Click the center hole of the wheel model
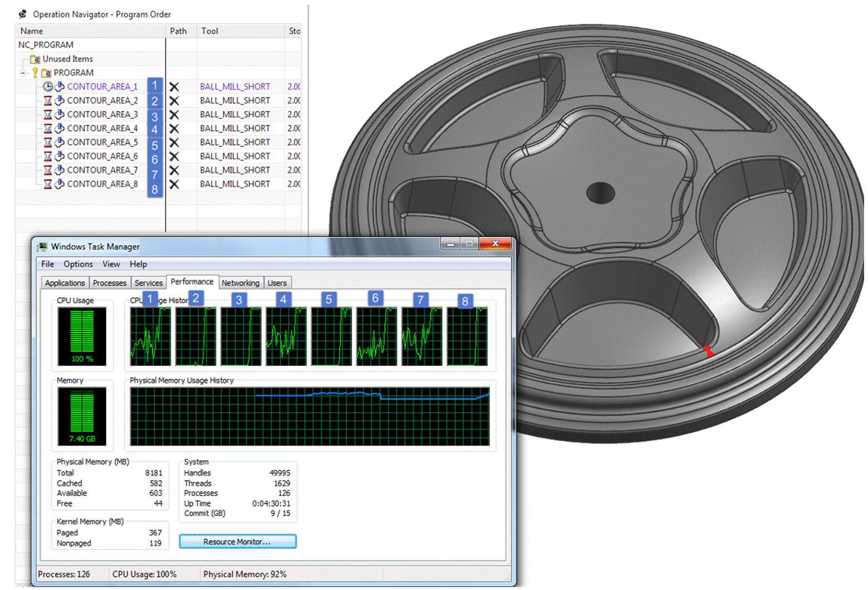The width and height of the screenshot is (868, 590). tap(600, 193)
